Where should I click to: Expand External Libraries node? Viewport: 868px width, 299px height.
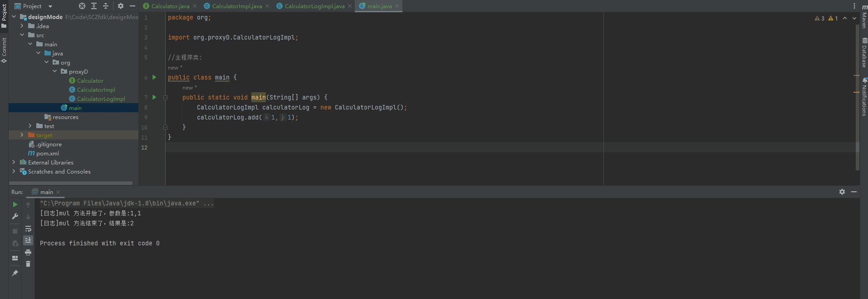pyautogui.click(x=14, y=162)
